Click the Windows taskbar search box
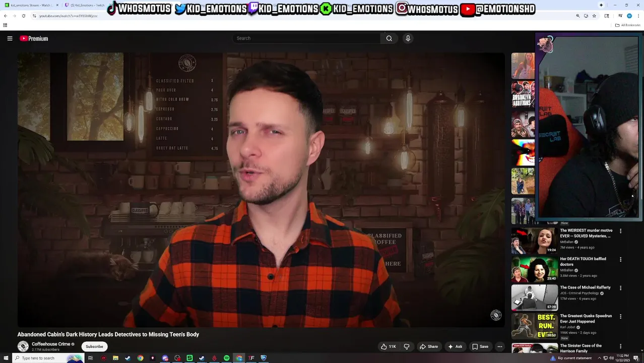The width and height of the screenshot is (644, 363). pyautogui.click(x=48, y=358)
